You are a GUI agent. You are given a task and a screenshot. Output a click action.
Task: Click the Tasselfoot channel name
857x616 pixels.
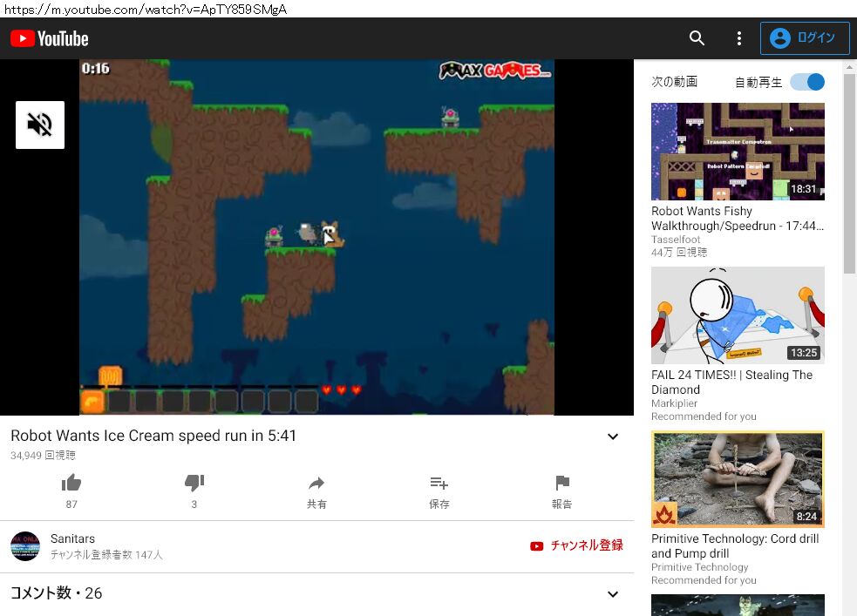tap(676, 240)
